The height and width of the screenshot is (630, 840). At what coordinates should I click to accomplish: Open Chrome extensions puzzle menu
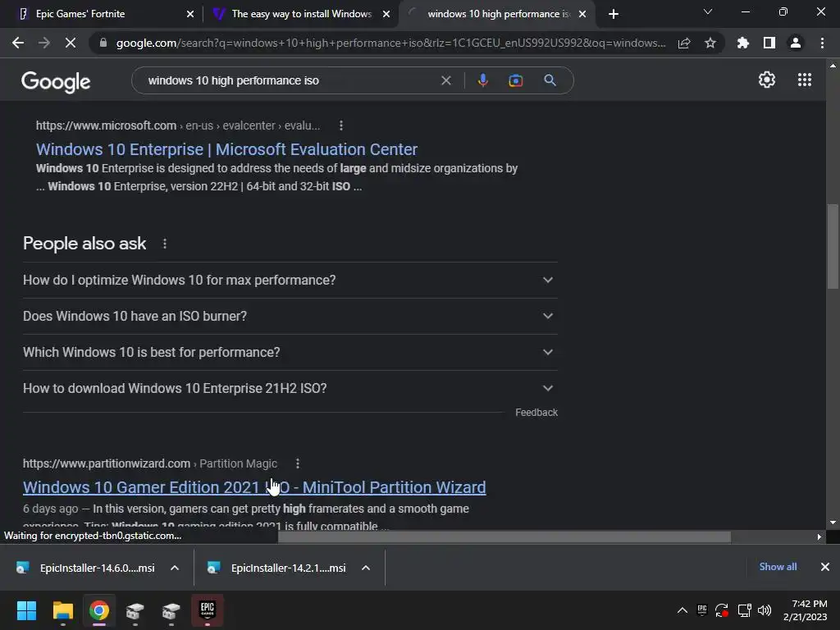pyautogui.click(x=743, y=43)
